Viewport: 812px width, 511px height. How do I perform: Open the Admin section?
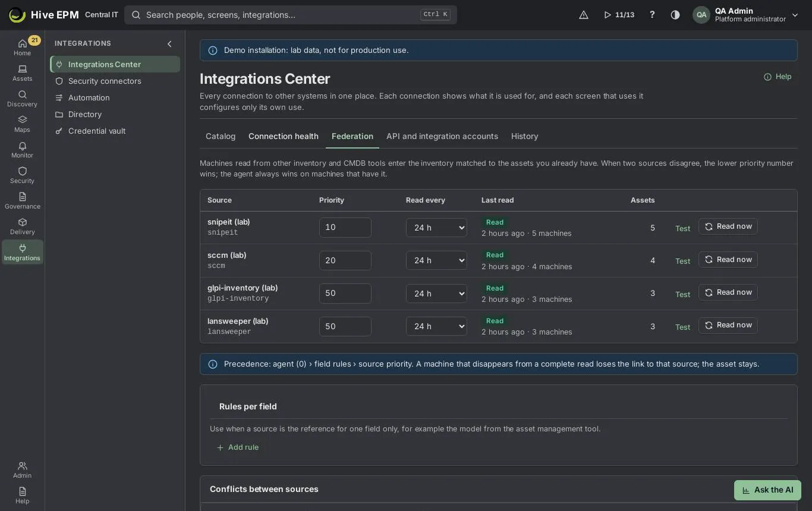pyautogui.click(x=22, y=470)
